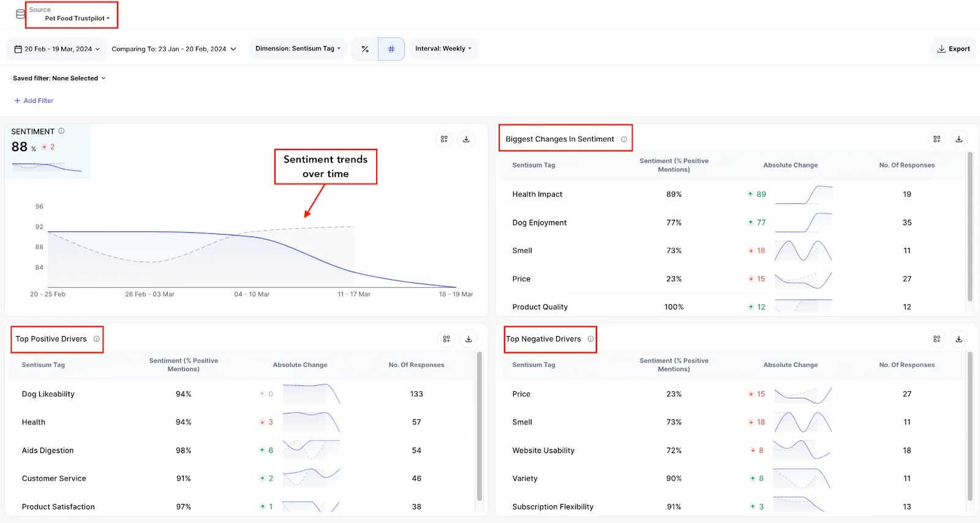Click Sentisum Tag header in Top Negative Drivers

[533, 365]
